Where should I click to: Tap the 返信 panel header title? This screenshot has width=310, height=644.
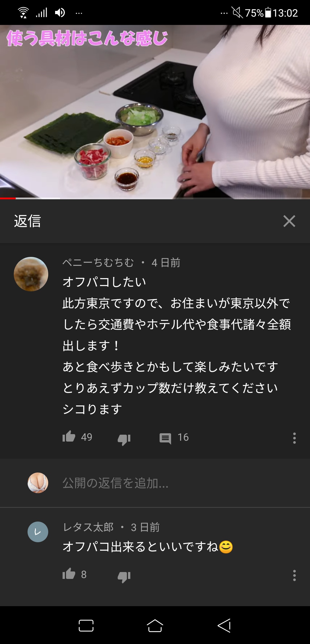coord(28,221)
